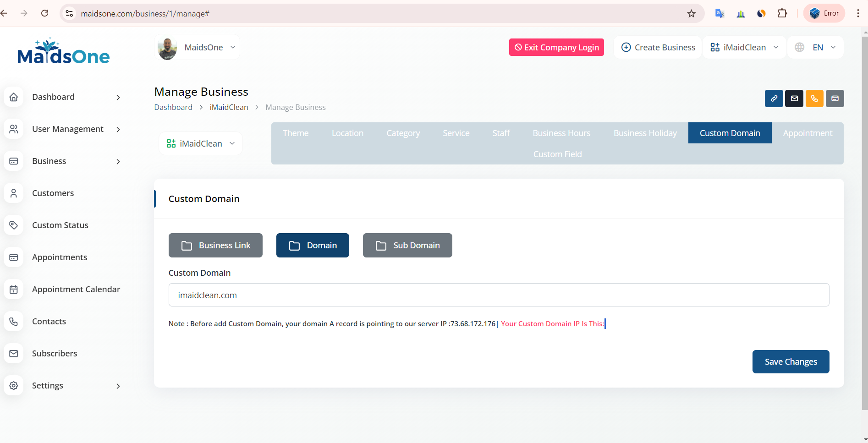This screenshot has width=868, height=443.
Task: Bookmark this page with the star icon
Action: pos(691,14)
